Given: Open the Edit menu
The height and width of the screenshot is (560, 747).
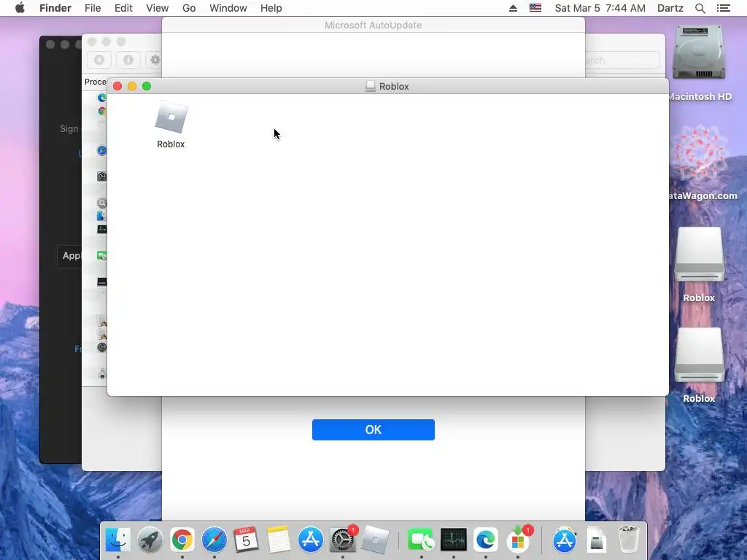Looking at the screenshot, I should click(x=123, y=8).
